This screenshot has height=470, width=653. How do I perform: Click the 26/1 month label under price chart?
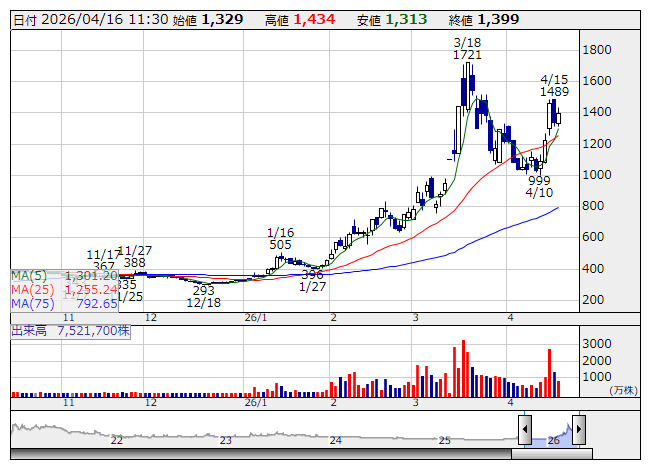click(256, 318)
